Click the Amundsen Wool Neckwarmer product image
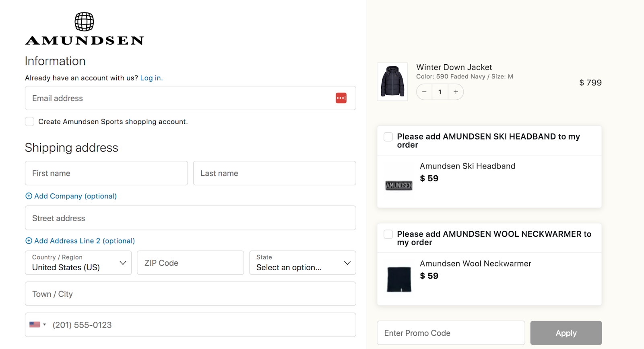Screen dimensions: 644x349 coord(399,279)
